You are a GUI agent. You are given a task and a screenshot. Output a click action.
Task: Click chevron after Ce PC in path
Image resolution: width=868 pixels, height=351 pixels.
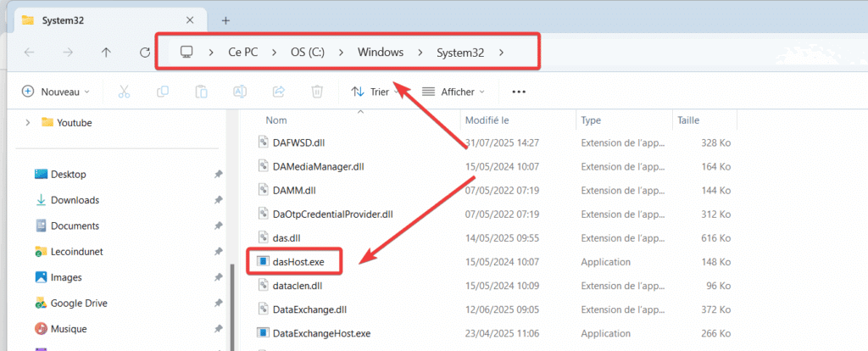pos(274,53)
